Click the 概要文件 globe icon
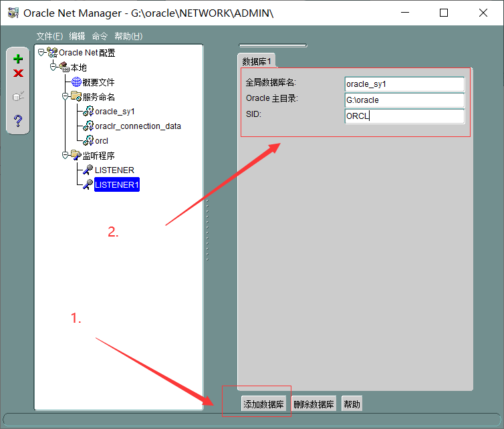 [76, 82]
